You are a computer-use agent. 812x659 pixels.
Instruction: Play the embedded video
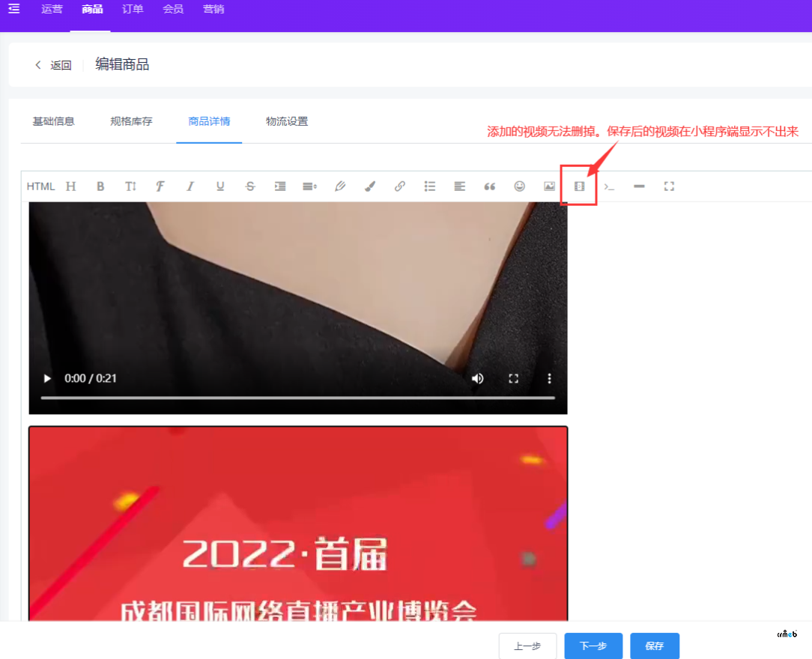[48, 378]
